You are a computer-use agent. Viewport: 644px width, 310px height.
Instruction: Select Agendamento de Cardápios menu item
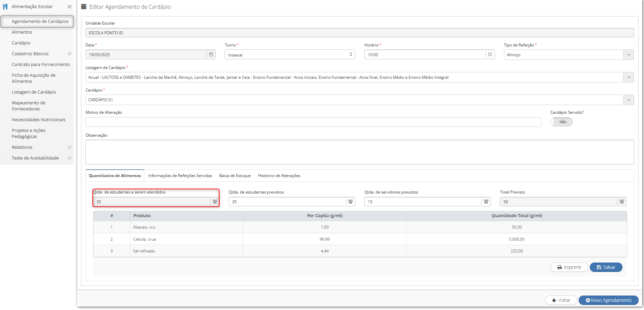[37, 22]
